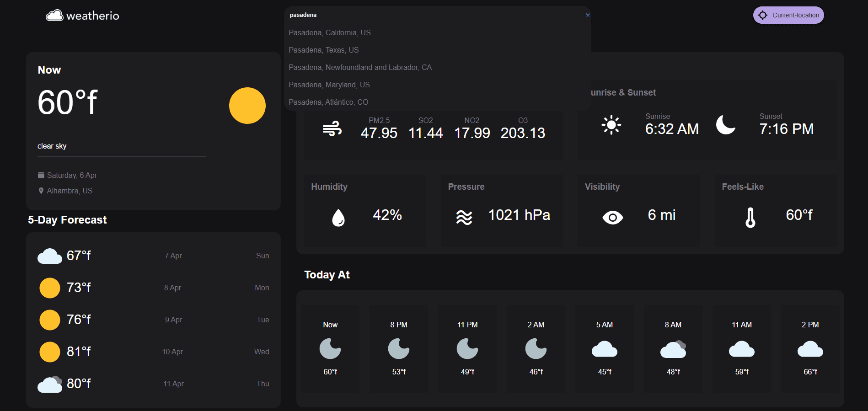Screen dimensions: 868x411
Task: Click the cloud icon for 2 PM
Action: (x=810, y=349)
